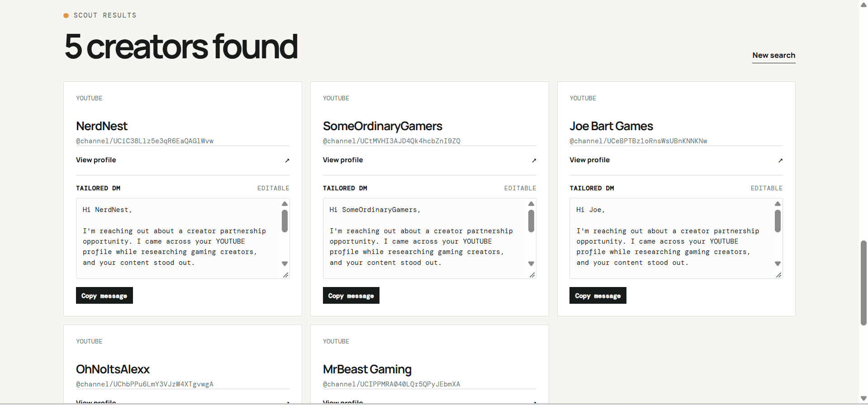Image resolution: width=868 pixels, height=405 pixels.
Task: Select the Joe Bart Games creator name
Action: (611, 126)
